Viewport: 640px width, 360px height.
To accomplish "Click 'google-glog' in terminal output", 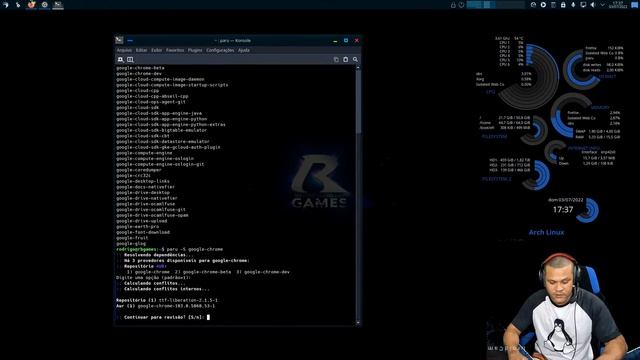I will tap(131, 244).
